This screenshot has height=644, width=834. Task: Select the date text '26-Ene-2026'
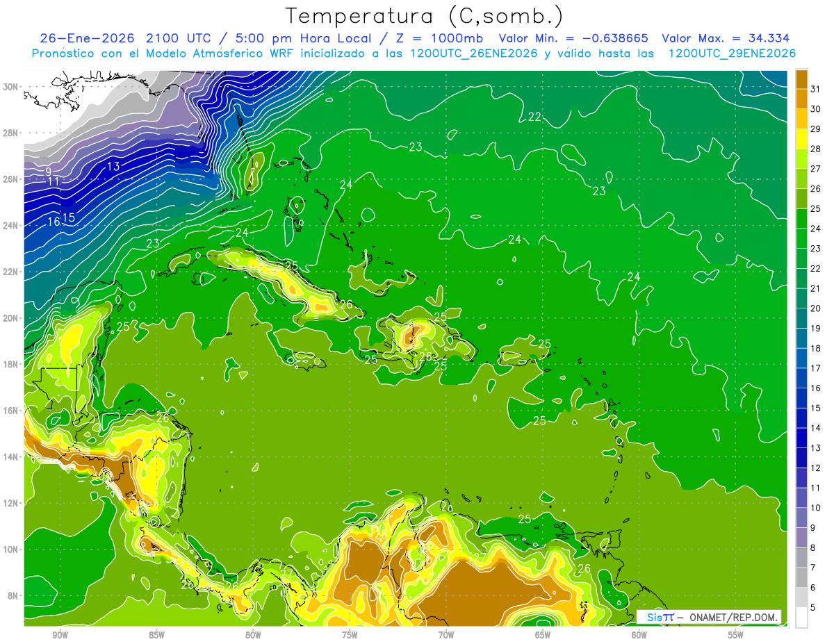pos(88,38)
